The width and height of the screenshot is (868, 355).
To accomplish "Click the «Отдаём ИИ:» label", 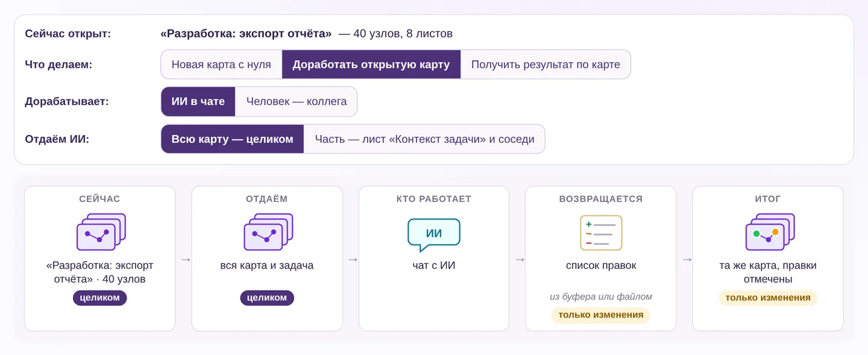I will click(57, 139).
